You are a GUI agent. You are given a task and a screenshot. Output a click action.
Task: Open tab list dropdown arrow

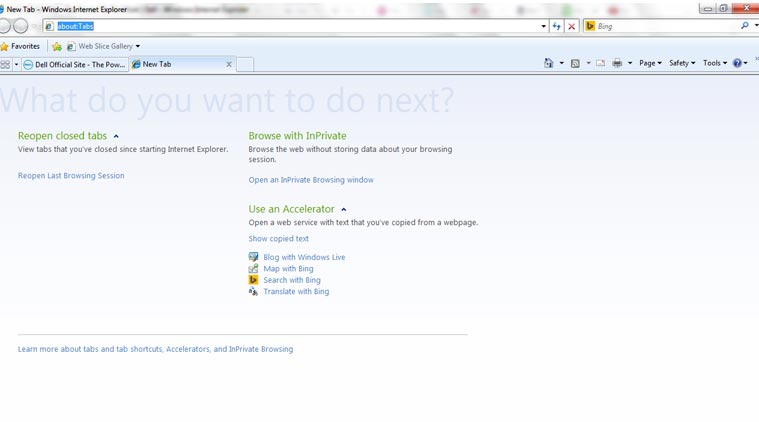click(x=16, y=64)
